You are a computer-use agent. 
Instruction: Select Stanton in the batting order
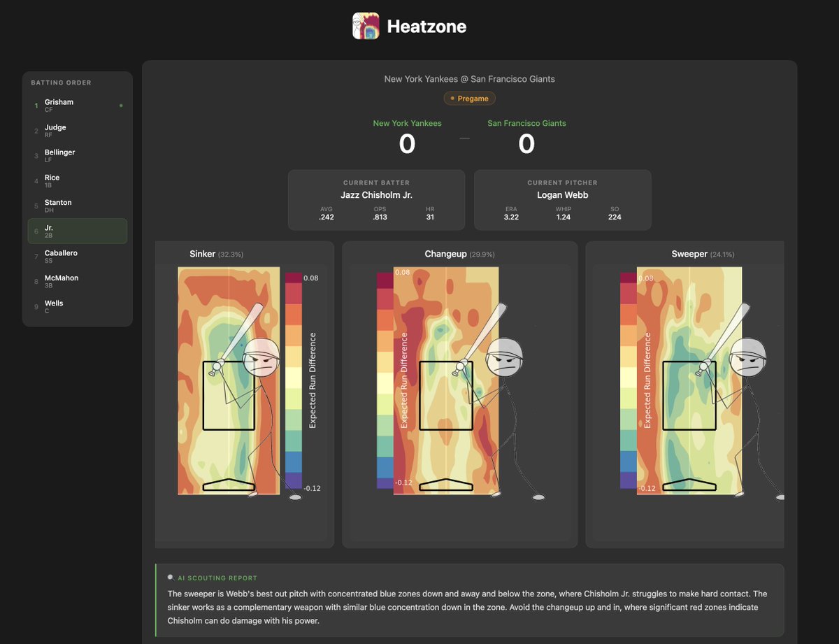tap(77, 206)
